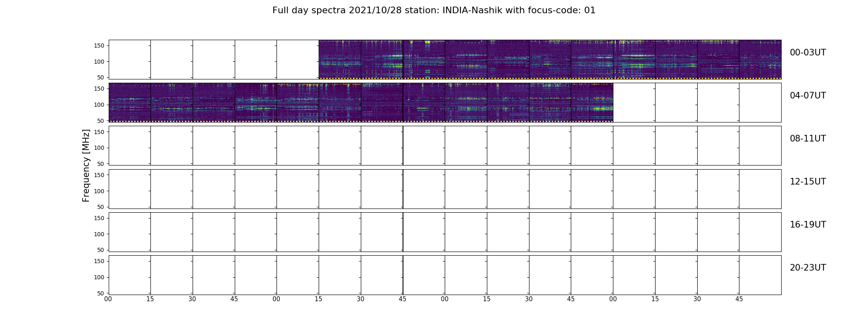Click the 50 tick of the 04-07UT row
Screen dimensions: 868x331
[x=100, y=121]
